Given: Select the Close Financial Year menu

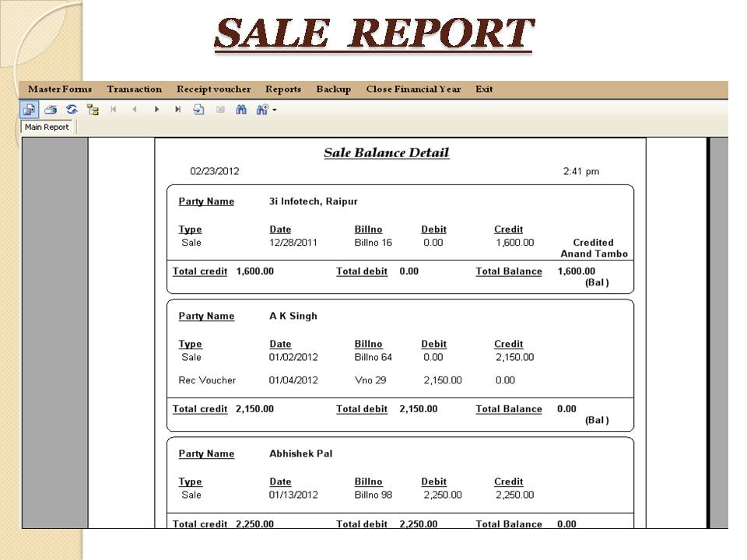Looking at the screenshot, I should click(x=413, y=89).
